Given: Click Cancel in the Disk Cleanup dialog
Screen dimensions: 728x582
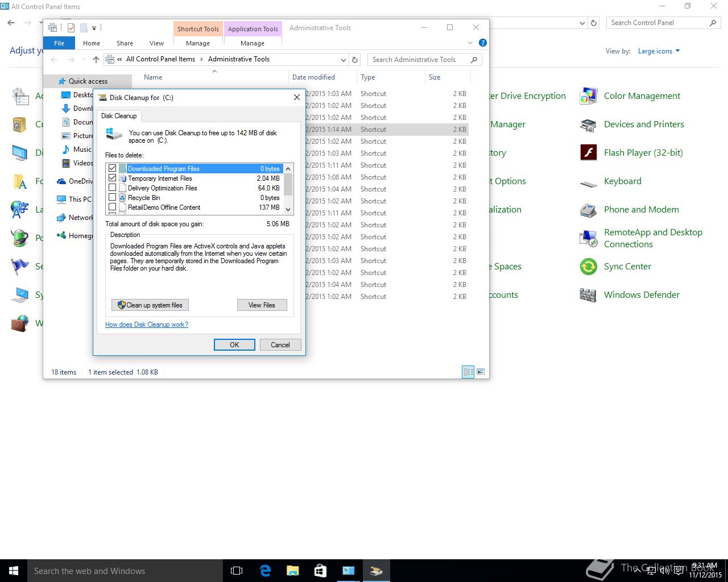Looking at the screenshot, I should 280,345.
